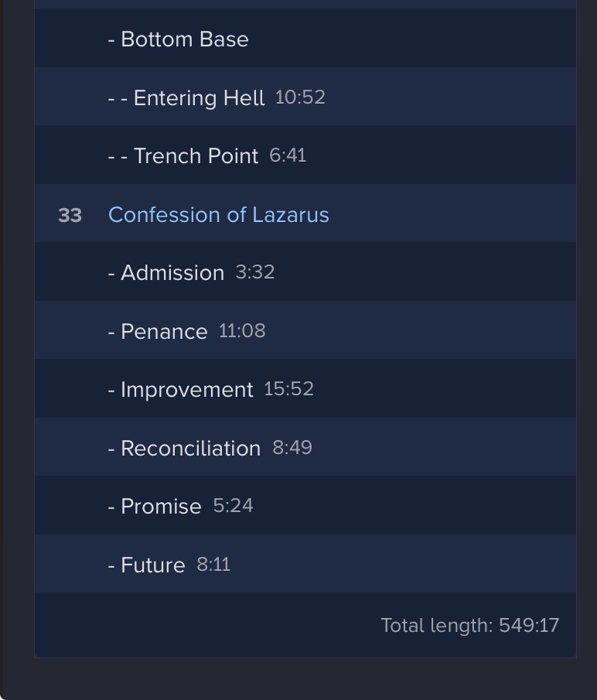
Task: Select the Penance subtrack title
Action: coord(158,331)
